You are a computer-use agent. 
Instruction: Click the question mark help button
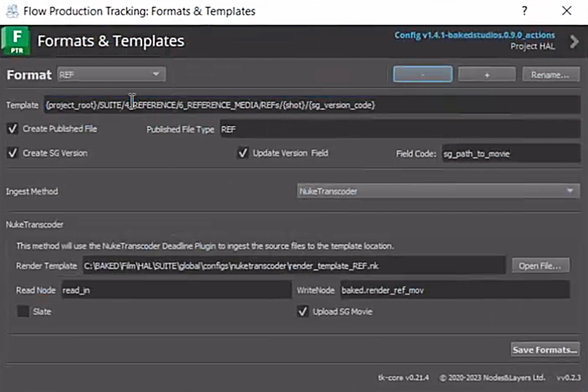(x=524, y=11)
